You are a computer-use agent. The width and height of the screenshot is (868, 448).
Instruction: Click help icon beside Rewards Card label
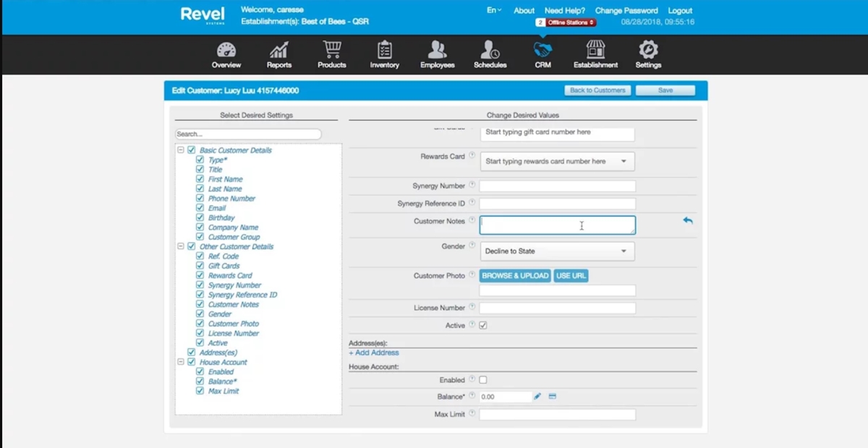click(x=472, y=155)
